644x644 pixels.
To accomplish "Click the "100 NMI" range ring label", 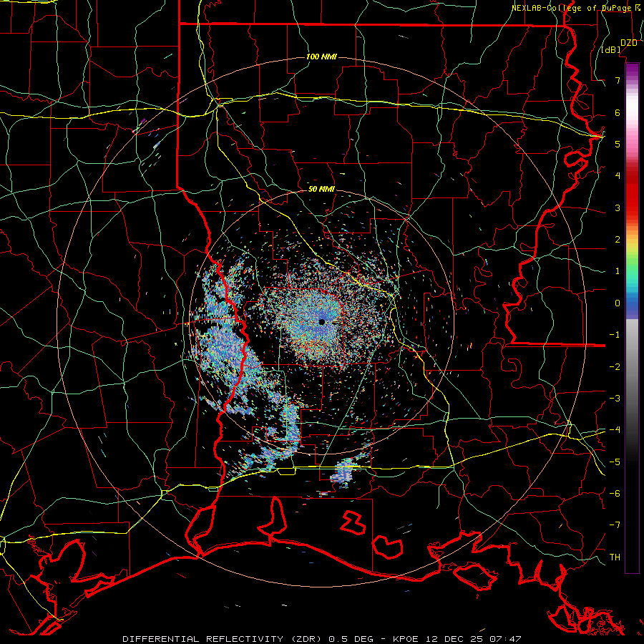I will [x=321, y=57].
